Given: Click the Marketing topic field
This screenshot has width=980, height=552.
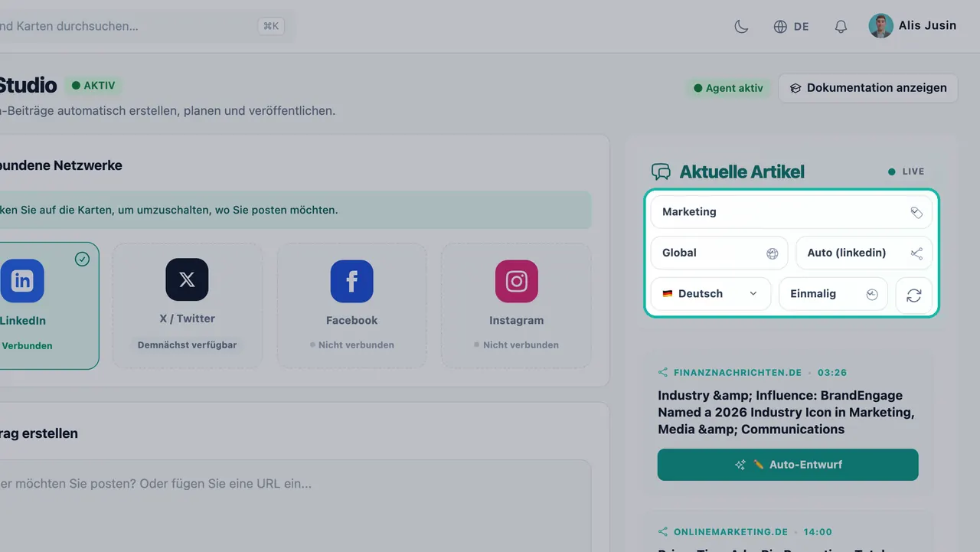Looking at the screenshot, I should click(791, 212).
